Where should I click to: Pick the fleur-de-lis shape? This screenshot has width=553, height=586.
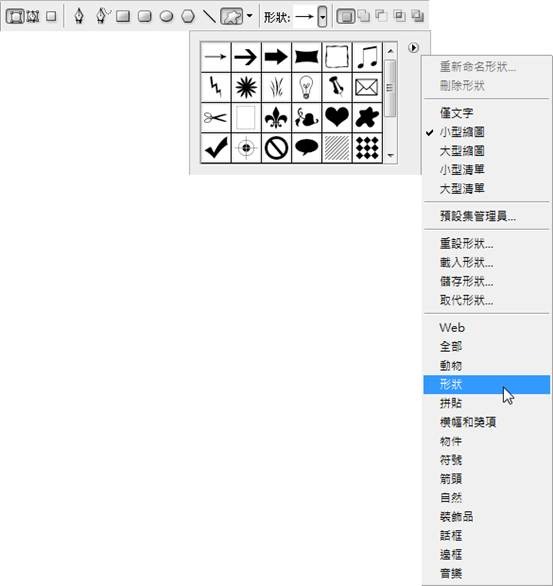click(x=276, y=117)
